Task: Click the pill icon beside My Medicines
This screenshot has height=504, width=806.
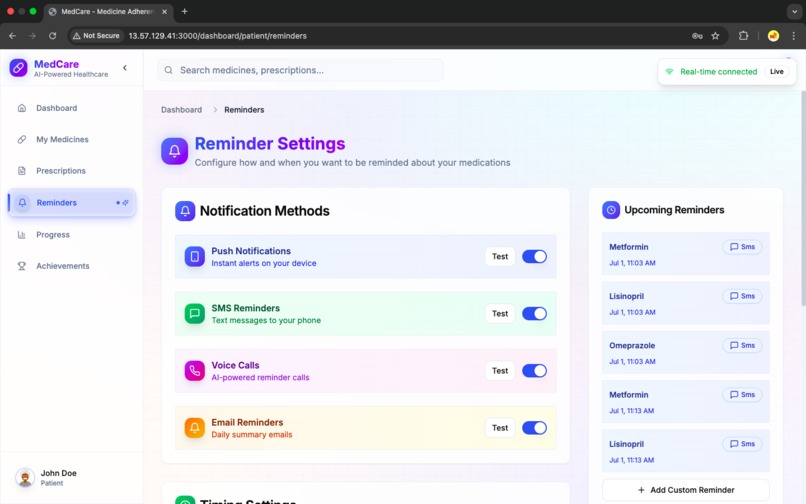Action: [22, 139]
